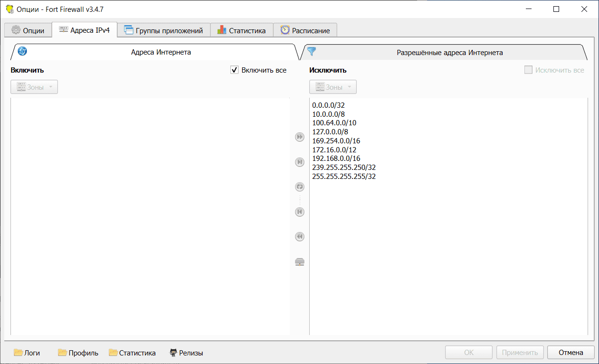599x364 pixels.
Task: Click the clock icon of Расписание tab
Action: pyautogui.click(x=285, y=30)
